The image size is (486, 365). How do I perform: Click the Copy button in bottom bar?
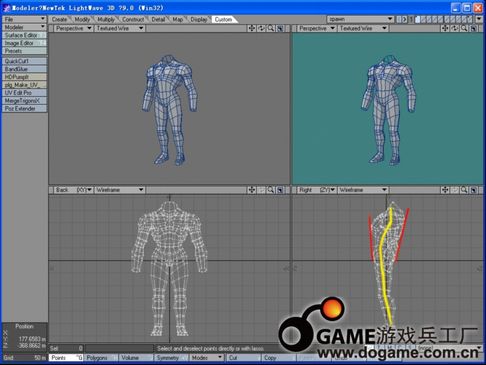point(279,358)
